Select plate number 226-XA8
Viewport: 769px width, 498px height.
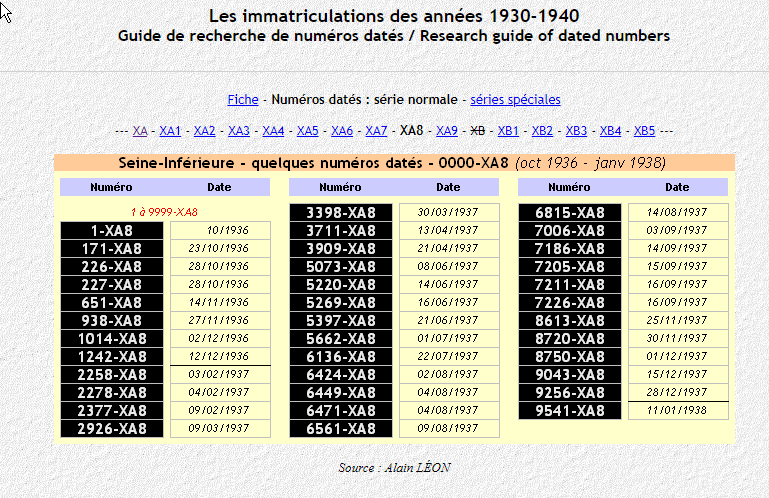point(112,266)
